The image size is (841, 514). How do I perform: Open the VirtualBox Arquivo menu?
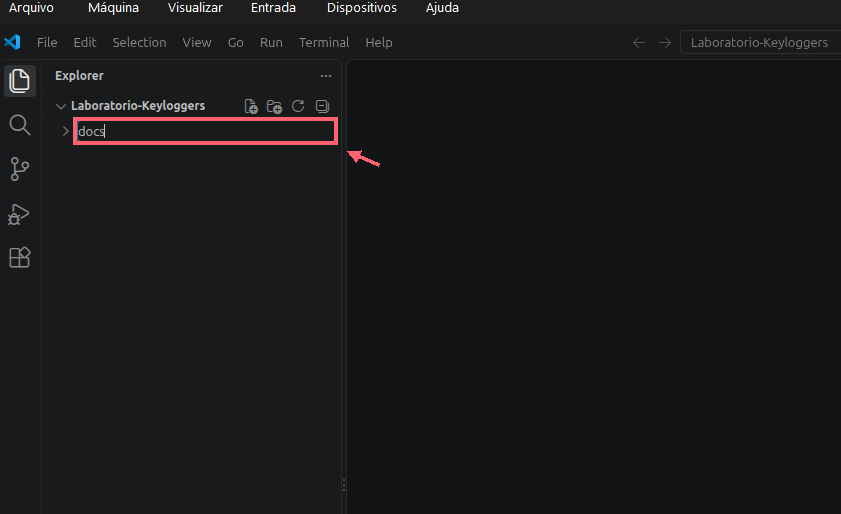(32, 8)
